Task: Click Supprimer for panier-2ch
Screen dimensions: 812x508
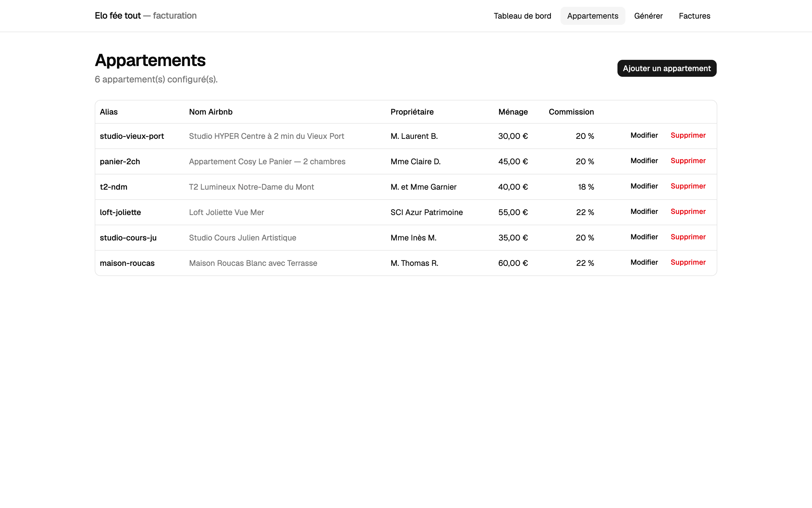Action: [688, 161]
